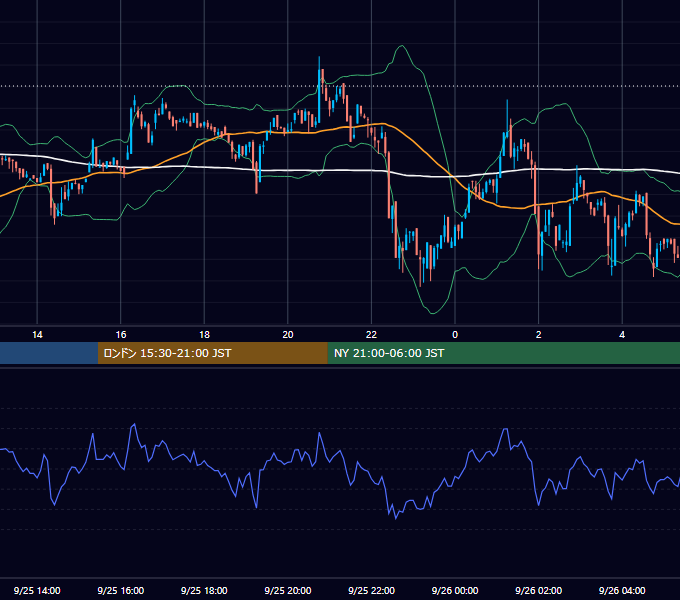Click the 9/25 14:00 time label
Viewport: 680px width, 600px height.
point(37,590)
